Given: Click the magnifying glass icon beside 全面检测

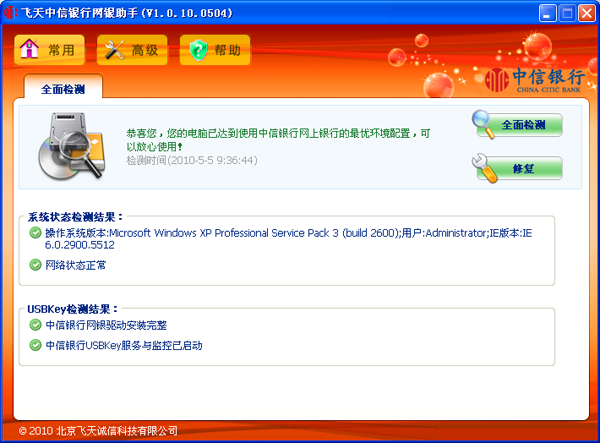Looking at the screenshot, I should 483,123.
